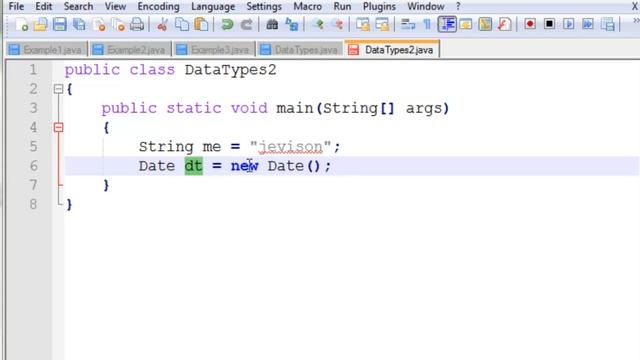Image resolution: width=640 pixels, height=360 pixels.
Task: Open the View menu
Action: click(115, 7)
